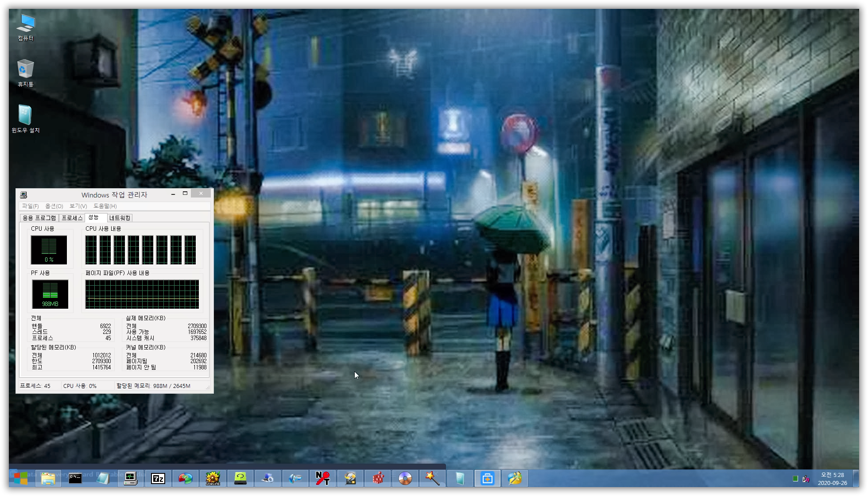
Task: Open the paintbrush wizard taskbar icon
Action: pyautogui.click(x=515, y=478)
